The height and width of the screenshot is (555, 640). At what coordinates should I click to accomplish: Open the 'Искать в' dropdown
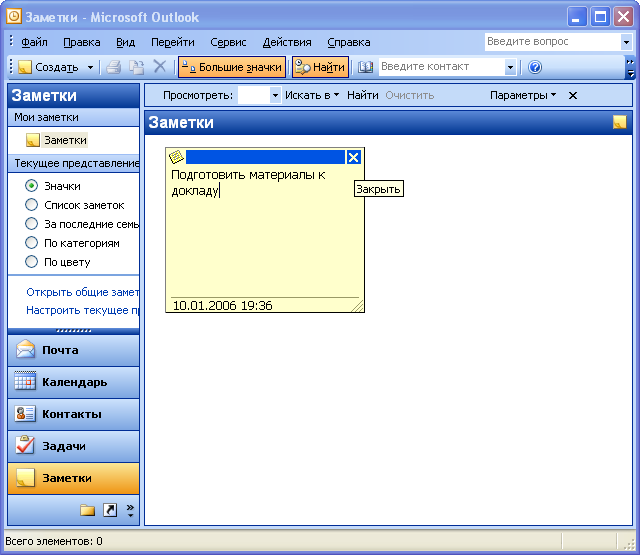[x=312, y=95]
